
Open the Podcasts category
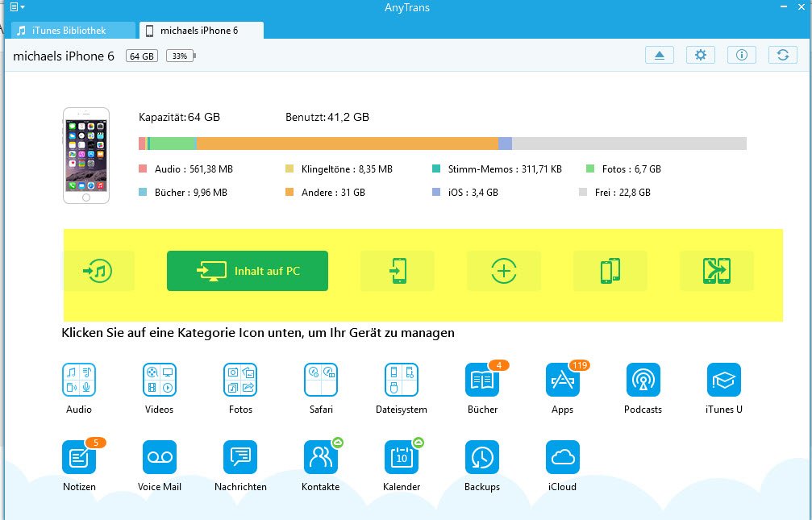643,380
